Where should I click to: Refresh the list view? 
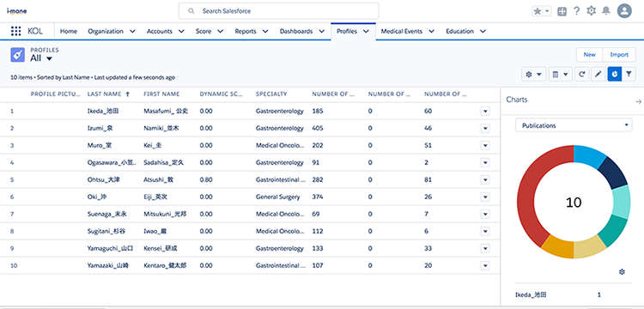581,75
